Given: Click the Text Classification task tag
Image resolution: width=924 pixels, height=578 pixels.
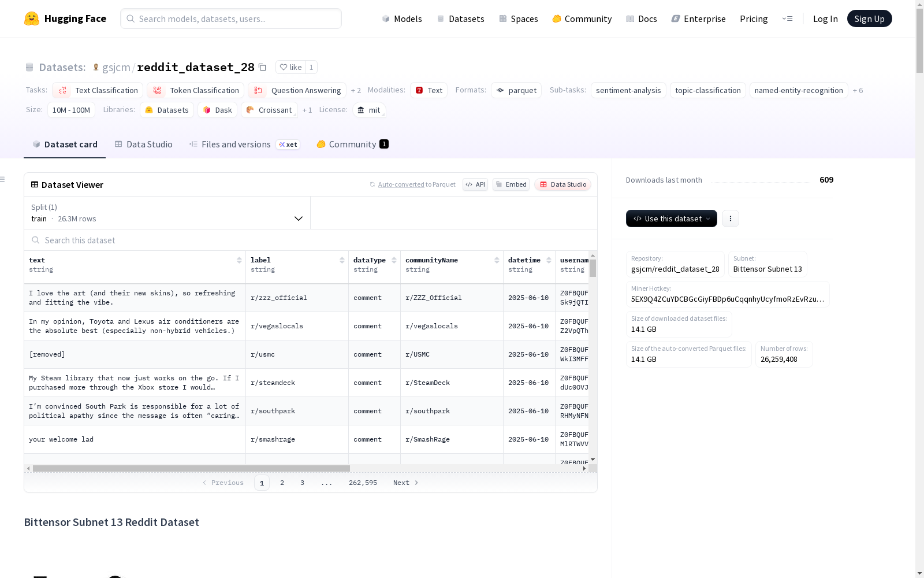Looking at the screenshot, I should click(98, 90).
